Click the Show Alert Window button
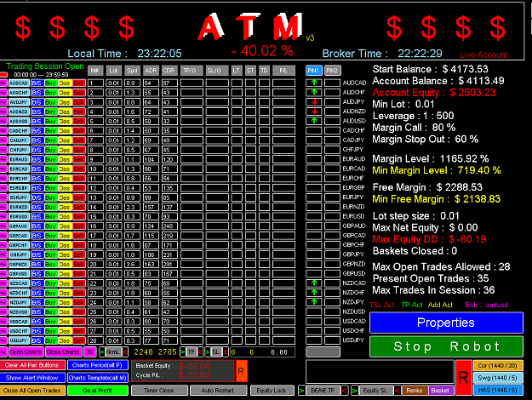Screen dimensions: 532x400 (31, 378)
